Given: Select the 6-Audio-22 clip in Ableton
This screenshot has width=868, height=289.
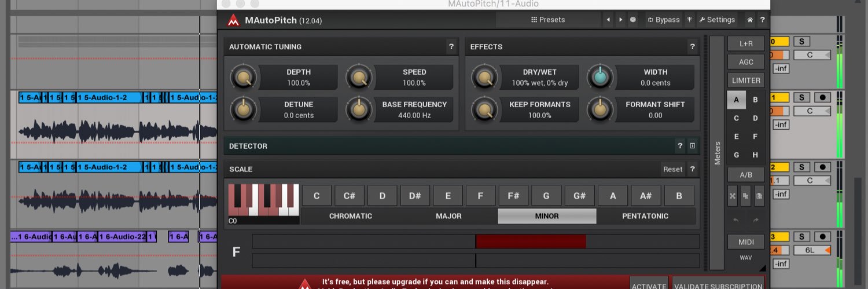Looking at the screenshot, I should tap(122, 236).
